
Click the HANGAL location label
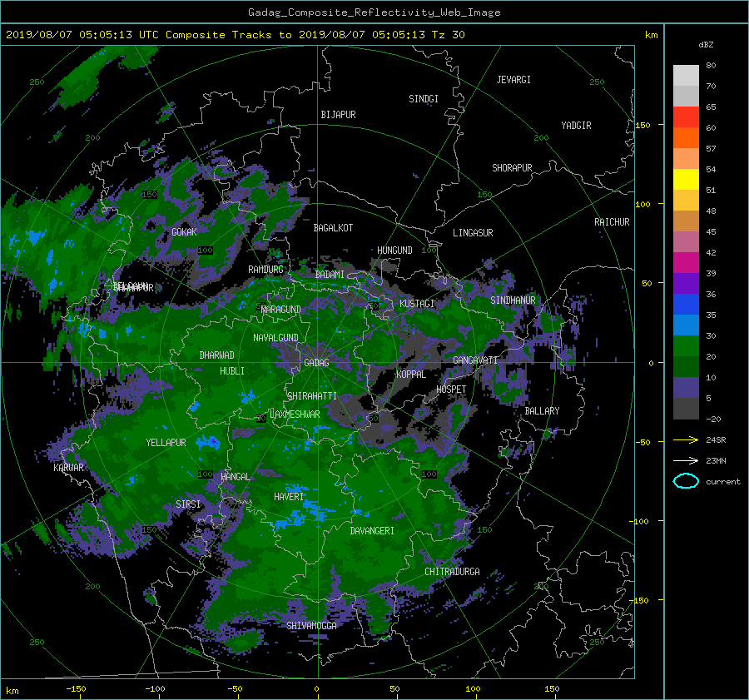[236, 477]
